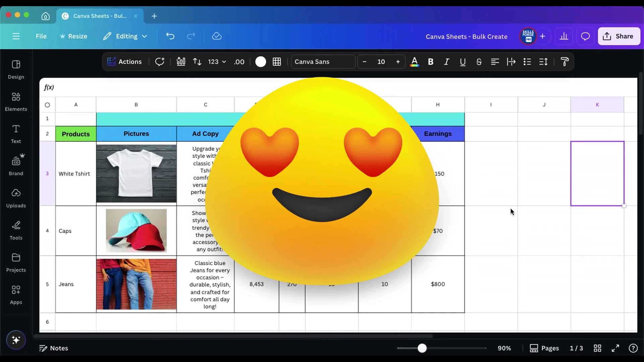Open the Editing mode dropdown

[x=125, y=36]
